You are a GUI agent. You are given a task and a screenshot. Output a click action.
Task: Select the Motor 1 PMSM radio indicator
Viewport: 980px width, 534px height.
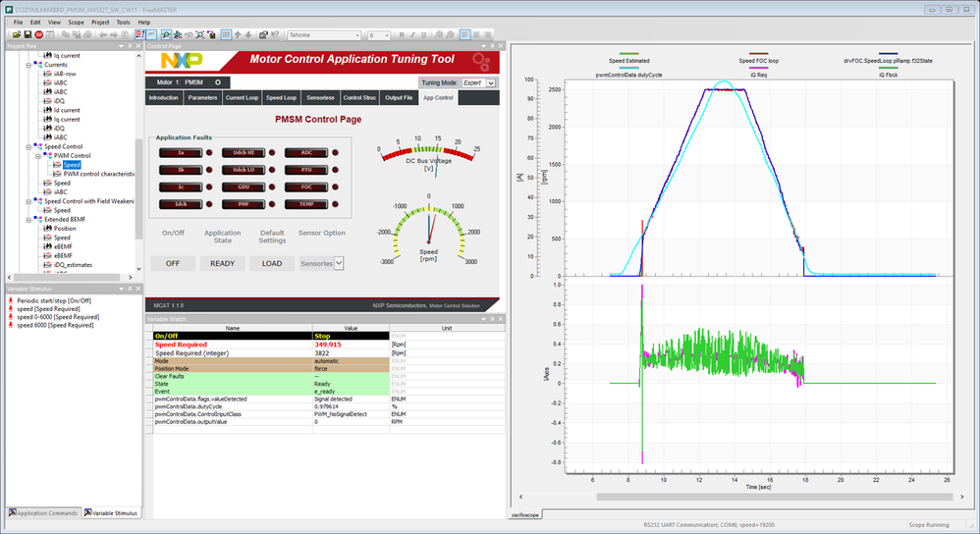click(217, 81)
